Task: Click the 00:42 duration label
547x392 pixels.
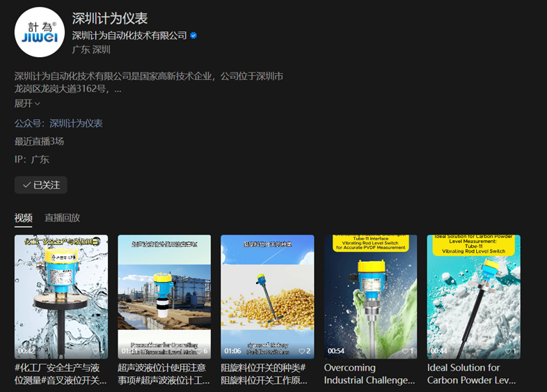Action: 26,351
